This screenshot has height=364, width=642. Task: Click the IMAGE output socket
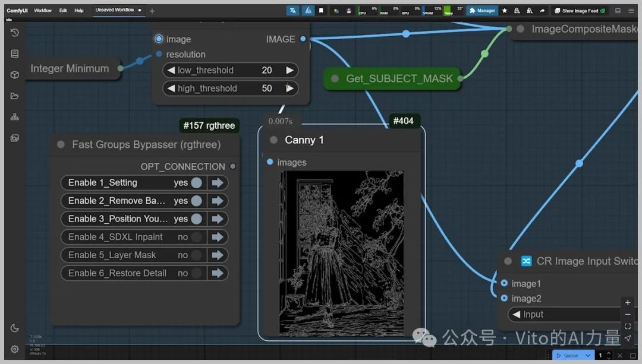[303, 39]
